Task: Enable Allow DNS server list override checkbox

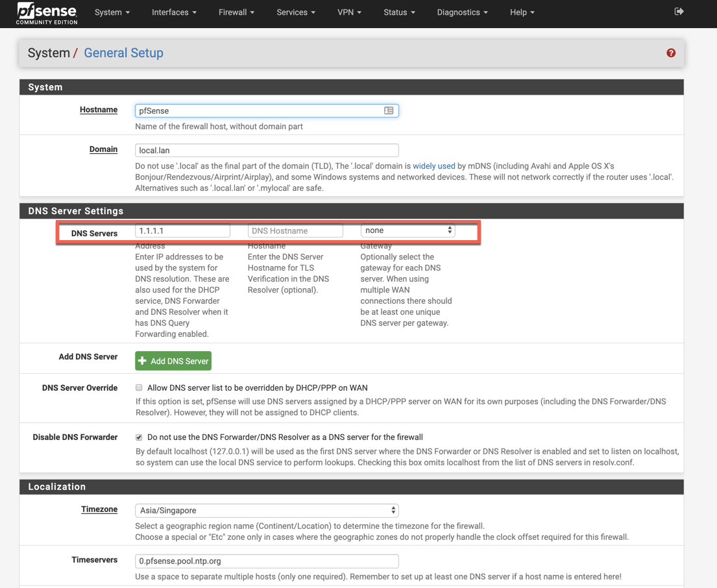Action: click(x=139, y=387)
